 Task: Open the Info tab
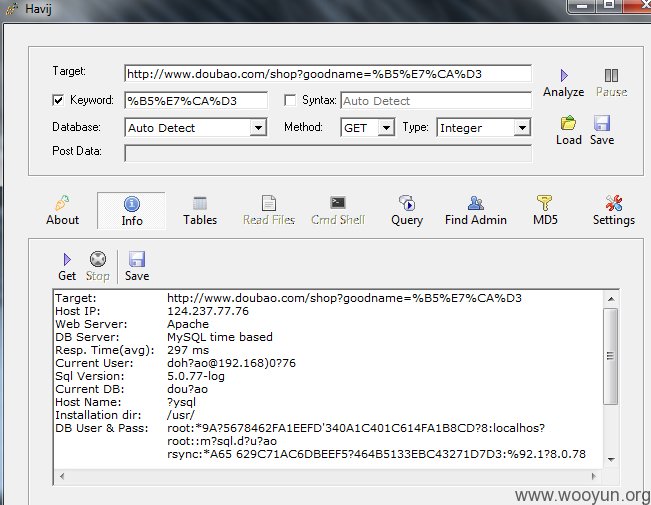[132, 211]
